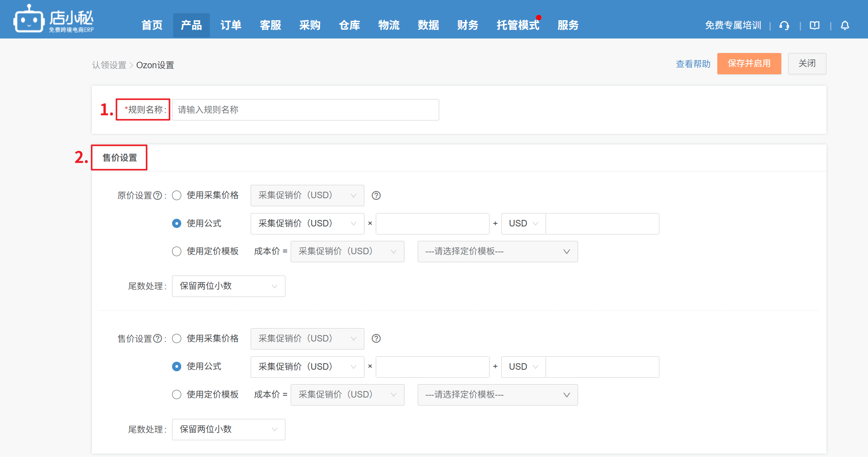Select 使用采集价格 radio under 原价设置
Viewport: 868px width, 457px height.
click(177, 196)
